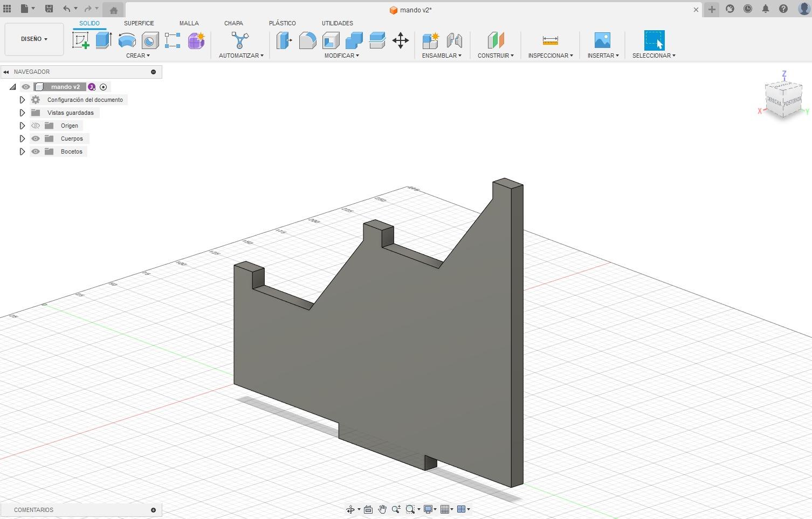This screenshot has height=519, width=812.
Task: Collapse the NAVEGADOR panel with double arrows
Action: [6, 72]
